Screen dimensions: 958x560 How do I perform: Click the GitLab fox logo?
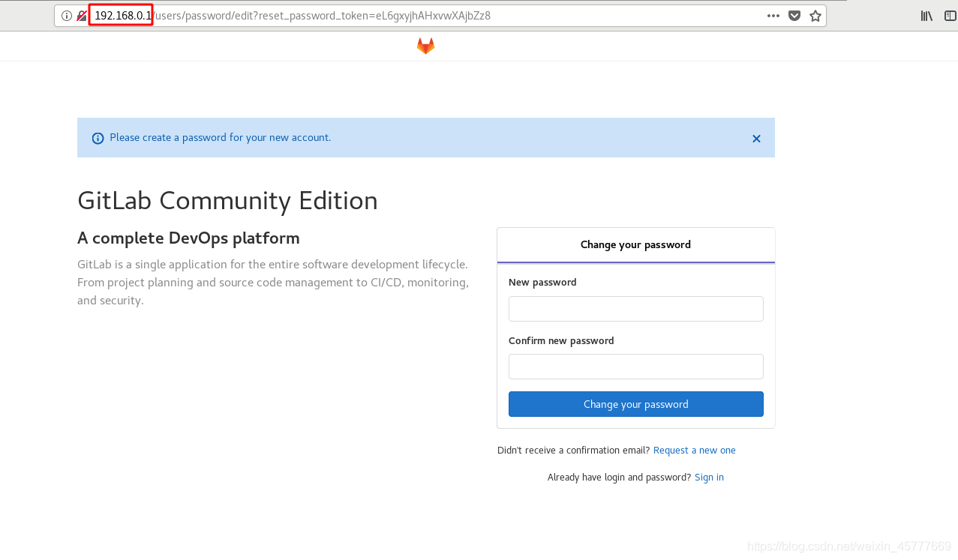click(x=425, y=46)
